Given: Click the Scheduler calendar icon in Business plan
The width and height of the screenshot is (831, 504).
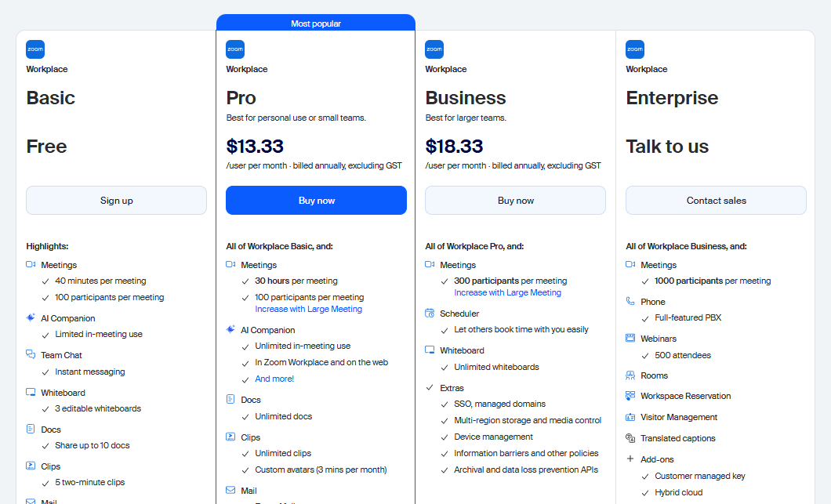Looking at the screenshot, I should [x=430, y=314].
